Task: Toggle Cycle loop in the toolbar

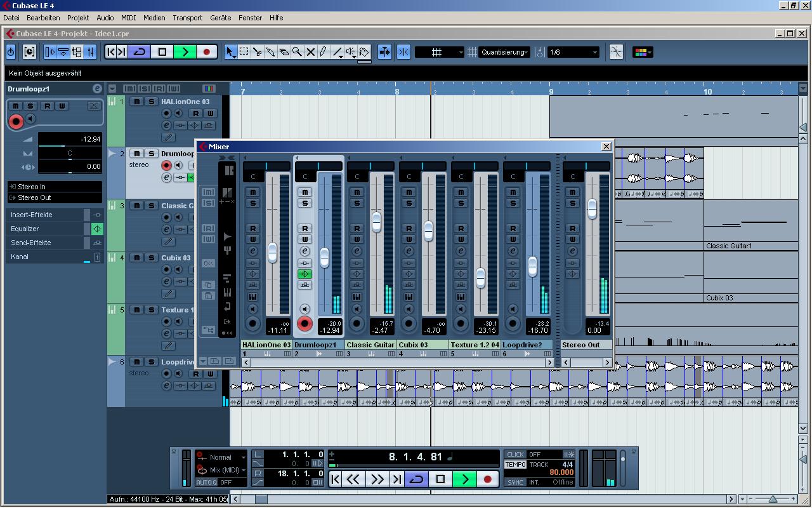Action: [140, 52]
